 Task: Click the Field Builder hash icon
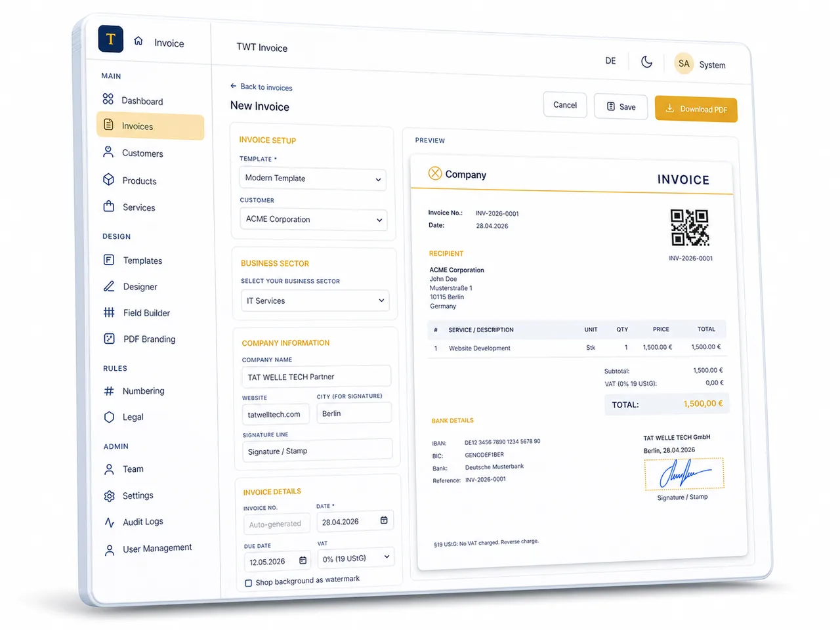[x=109, y=312]
